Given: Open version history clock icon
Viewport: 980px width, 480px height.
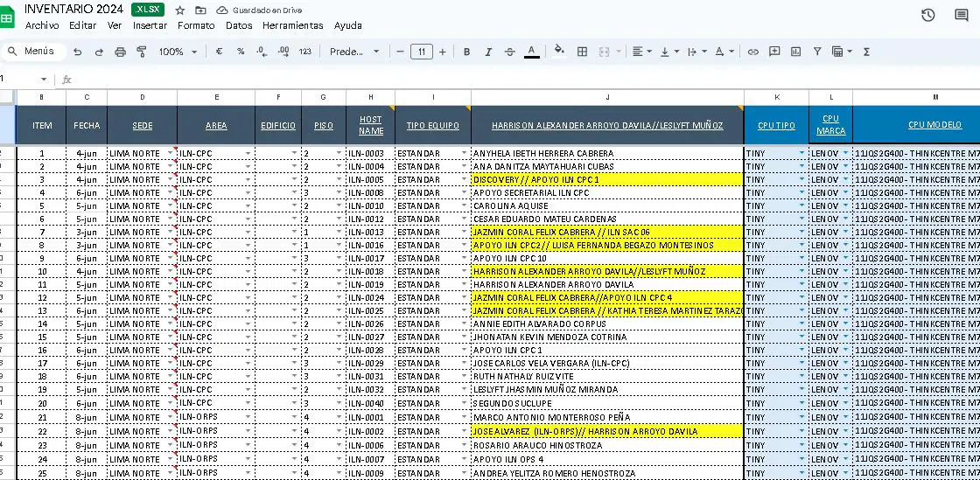Looking at the screenshot, I should tap(928, 15).
